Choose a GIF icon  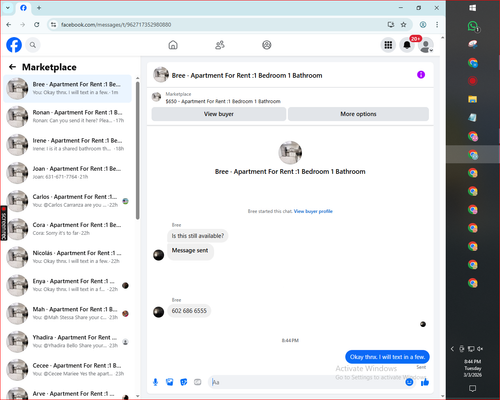point(198,382)
